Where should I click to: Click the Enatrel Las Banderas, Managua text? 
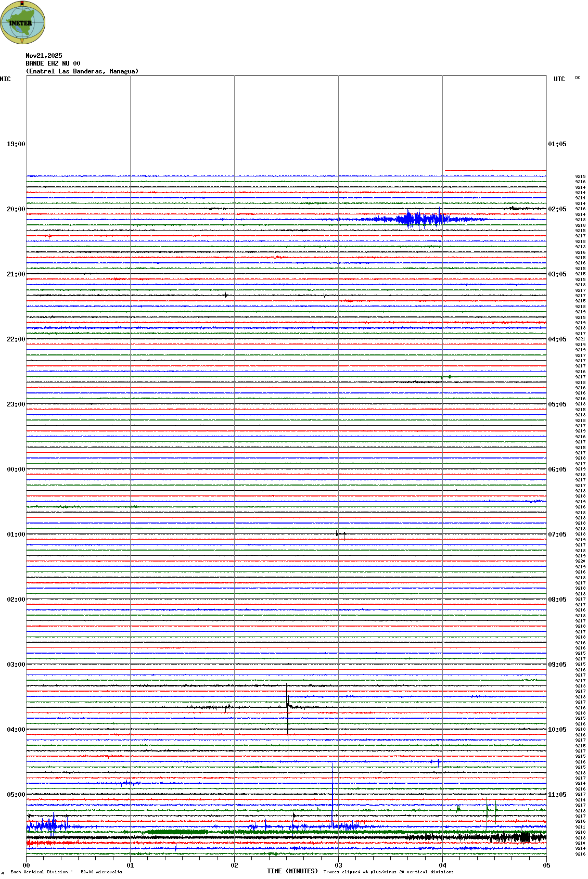coord(82,71)
